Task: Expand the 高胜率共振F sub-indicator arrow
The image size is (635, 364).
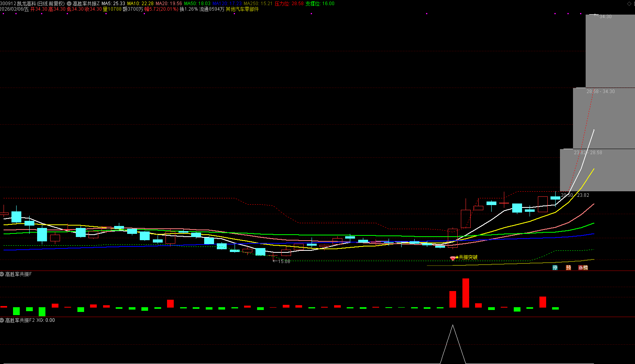Action: [x=2, y=274]
